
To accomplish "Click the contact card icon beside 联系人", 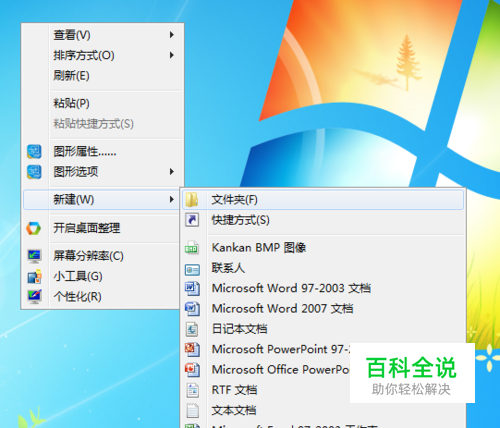I will click(192, 269).
